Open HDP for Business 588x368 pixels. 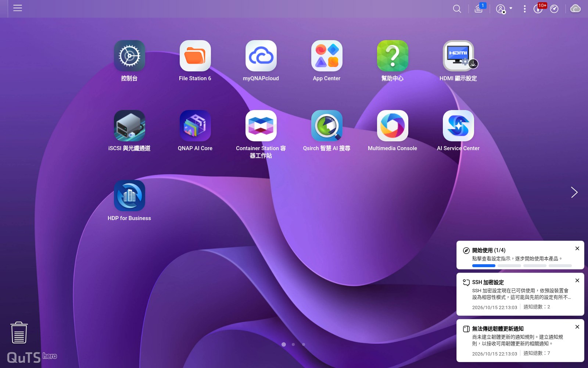click(129, 196)
